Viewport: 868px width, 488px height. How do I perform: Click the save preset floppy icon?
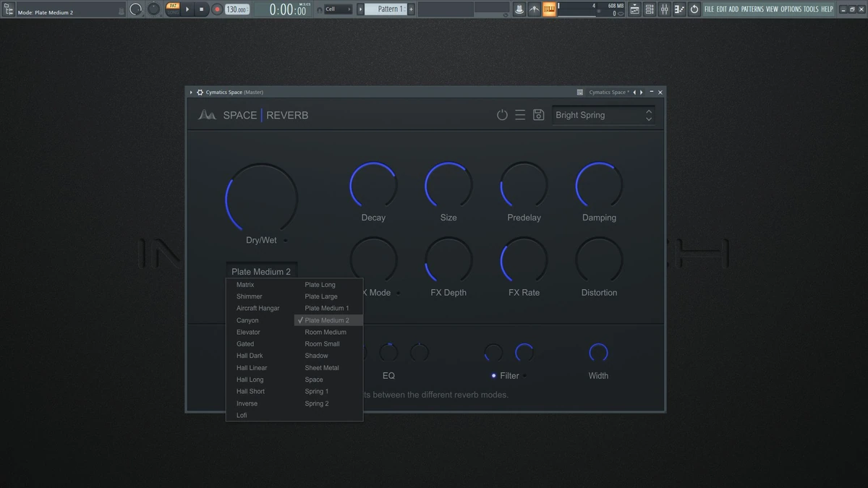538,115
